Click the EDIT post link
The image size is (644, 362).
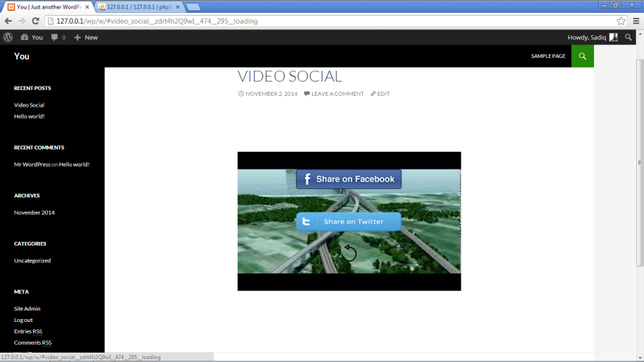click(384, 94)
